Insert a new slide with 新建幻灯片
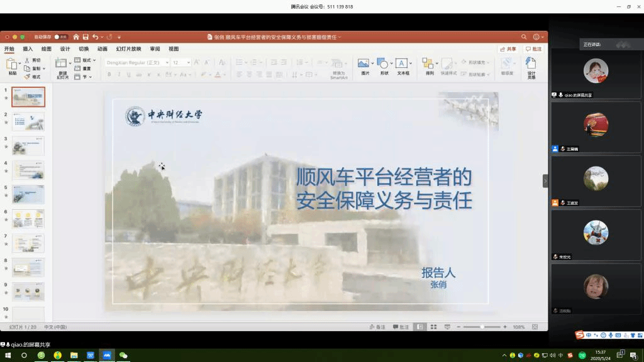This screenshot has width=644, height=362. (62, 65)
